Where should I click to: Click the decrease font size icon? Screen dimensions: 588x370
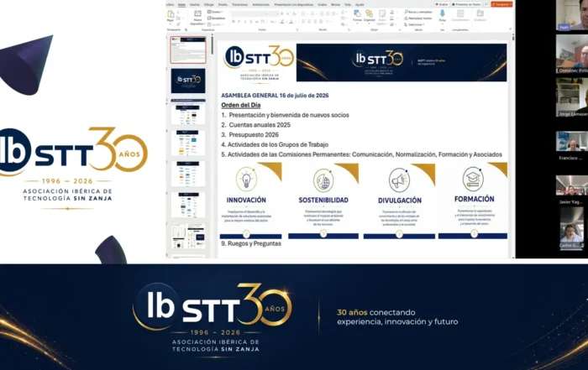pos(287,14)
